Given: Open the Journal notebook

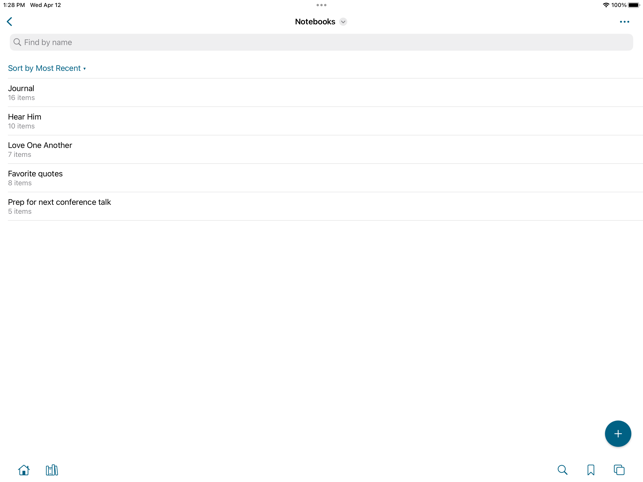Looking at the screenshot, I should pyautogui.click(x=21, y=92).
